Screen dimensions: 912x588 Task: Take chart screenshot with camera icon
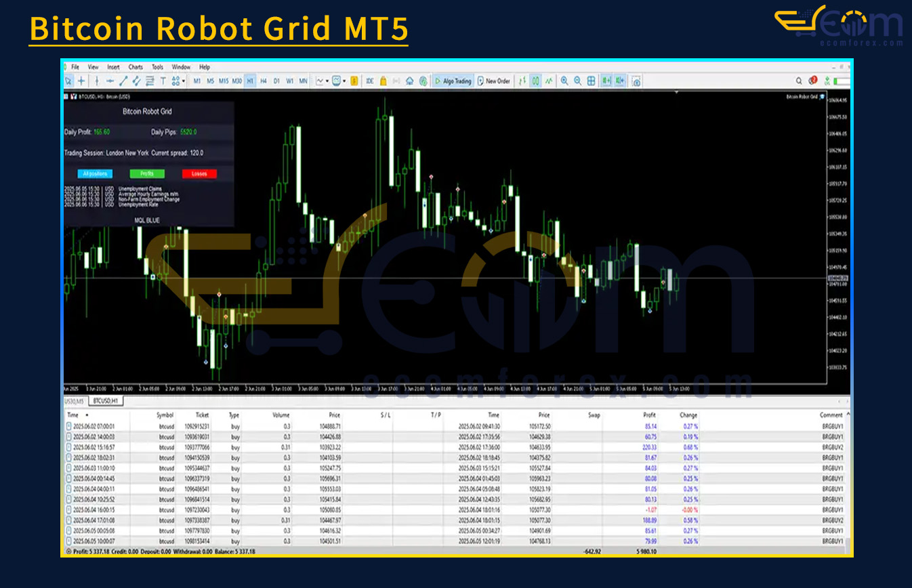636,81
